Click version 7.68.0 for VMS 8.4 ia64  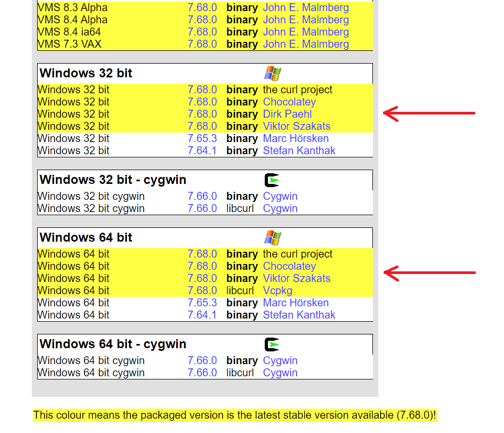(202, 32)
